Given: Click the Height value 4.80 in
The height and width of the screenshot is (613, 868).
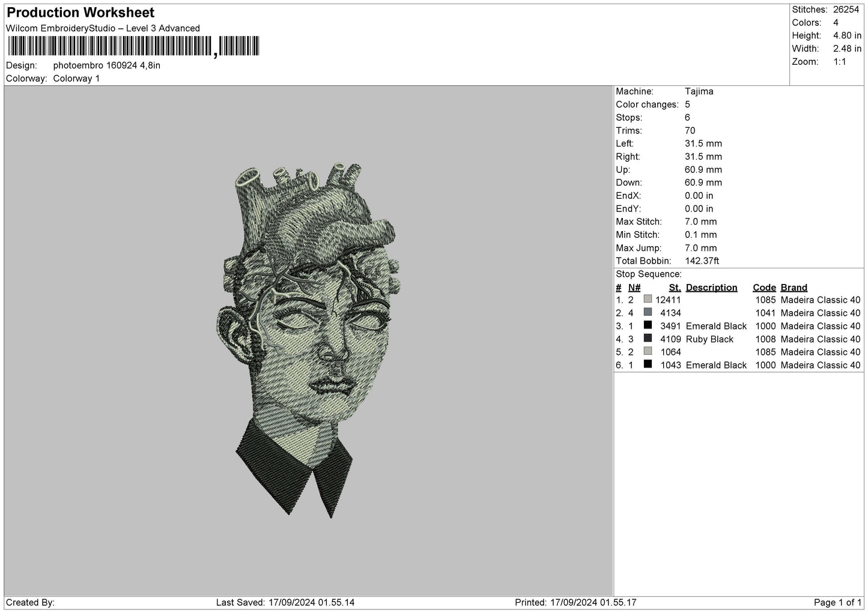Looking at the screenshot, I should coord(847,36).
